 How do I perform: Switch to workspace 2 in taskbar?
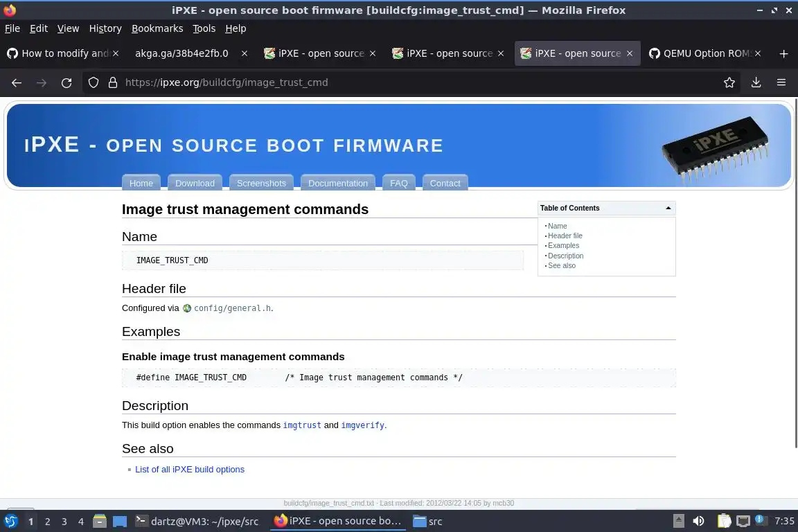pos(47,522)
